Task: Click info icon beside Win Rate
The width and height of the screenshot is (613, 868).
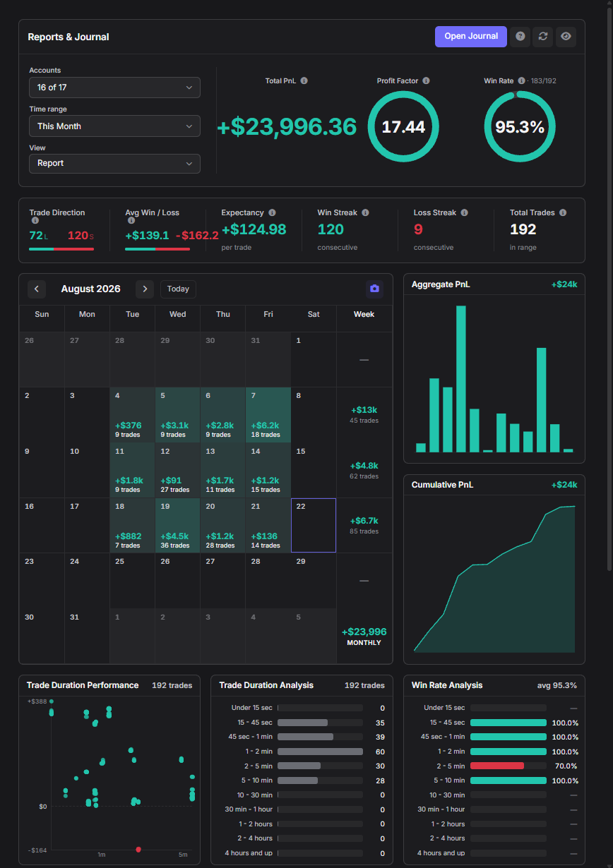Action: pos(521,81)
